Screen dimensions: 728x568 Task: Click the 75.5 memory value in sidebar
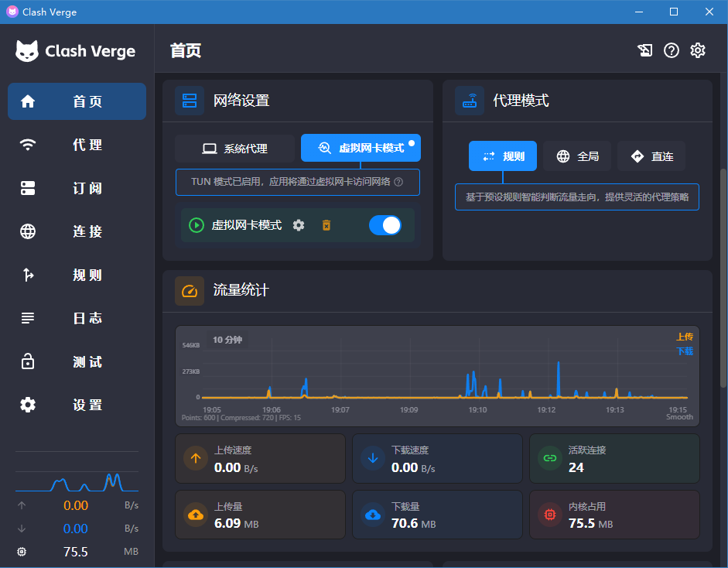click(x=75, y=552)
